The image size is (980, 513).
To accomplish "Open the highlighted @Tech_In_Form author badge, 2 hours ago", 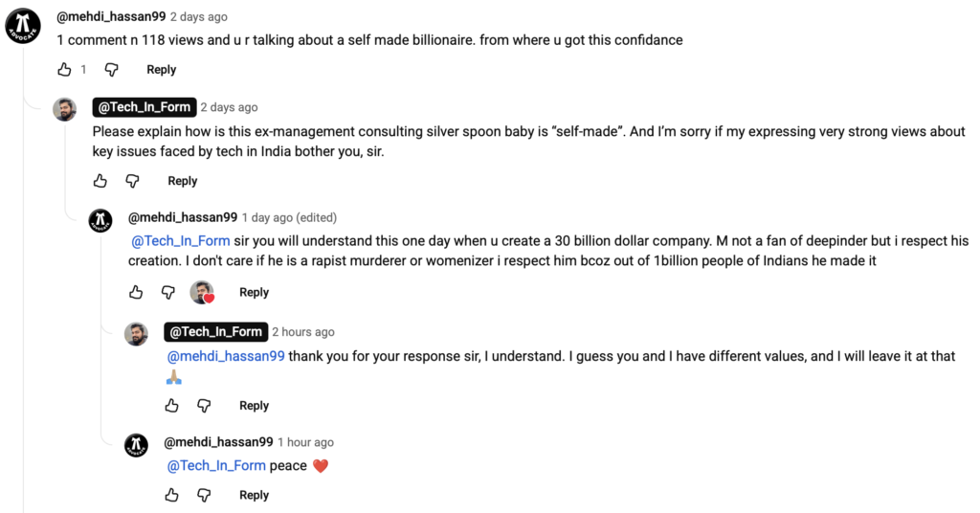I will click(214, 332).
